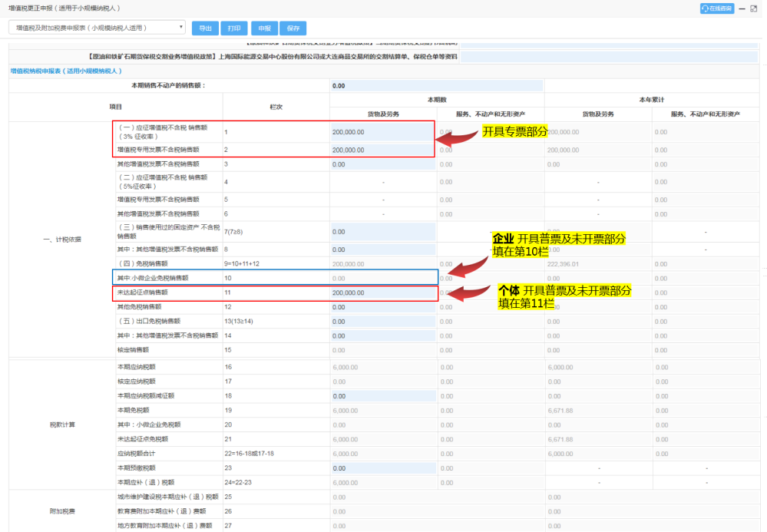Minimize the tax declaration window

click(742, 8)
